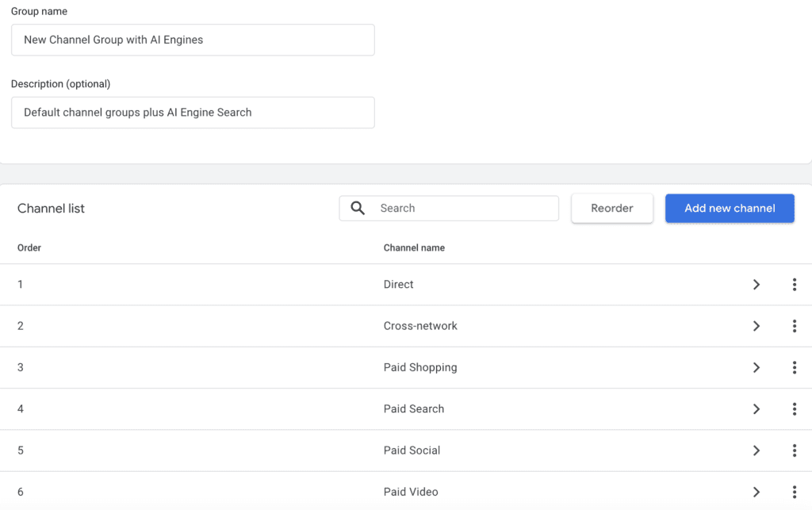
Task: Expand the Direct channel chevron
Action: pos(756,285)
